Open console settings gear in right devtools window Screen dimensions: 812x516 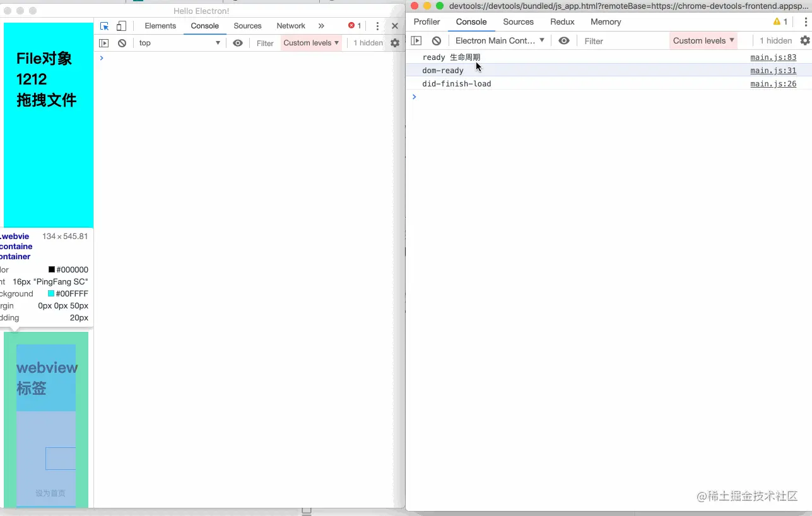click(805, 40)
